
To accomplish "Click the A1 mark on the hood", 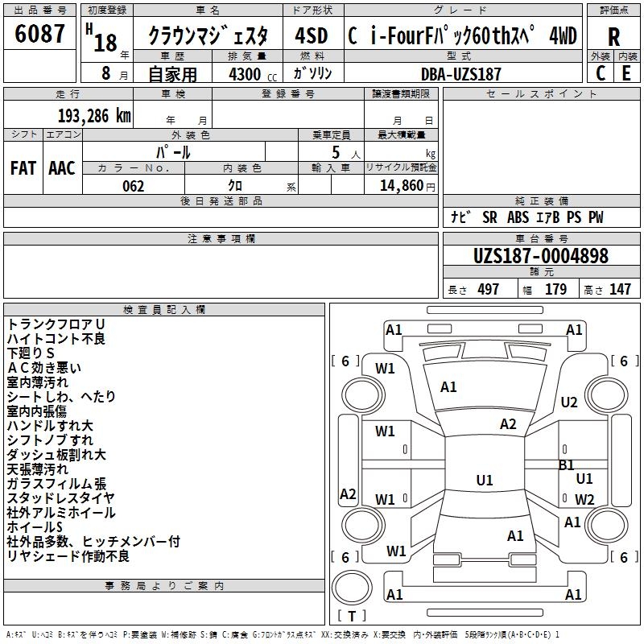I will coord(448,387).
